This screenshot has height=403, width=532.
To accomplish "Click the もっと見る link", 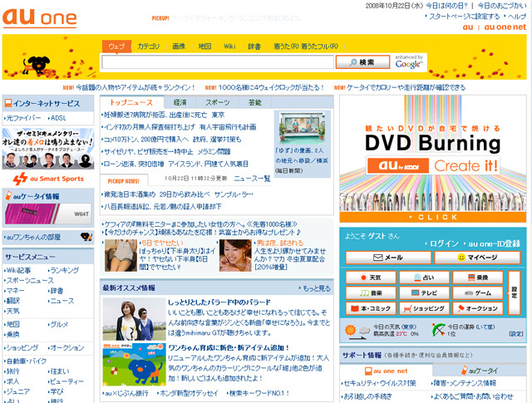I will click(x=316, y=288).
